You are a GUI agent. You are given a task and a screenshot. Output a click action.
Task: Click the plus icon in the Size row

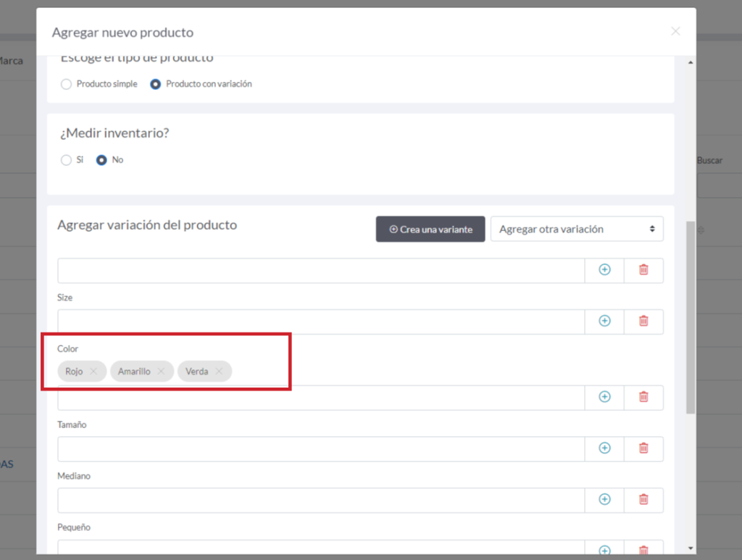coord(604,321)
